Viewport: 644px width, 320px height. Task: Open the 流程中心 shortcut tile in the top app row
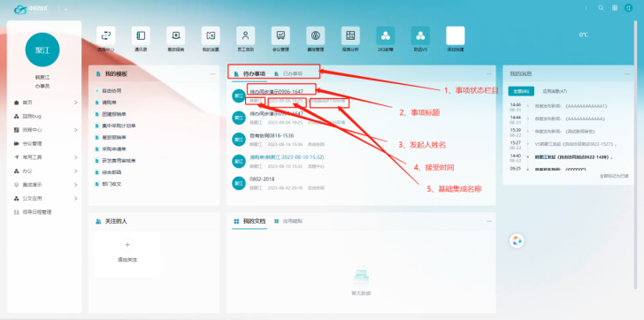coord(106,35)
